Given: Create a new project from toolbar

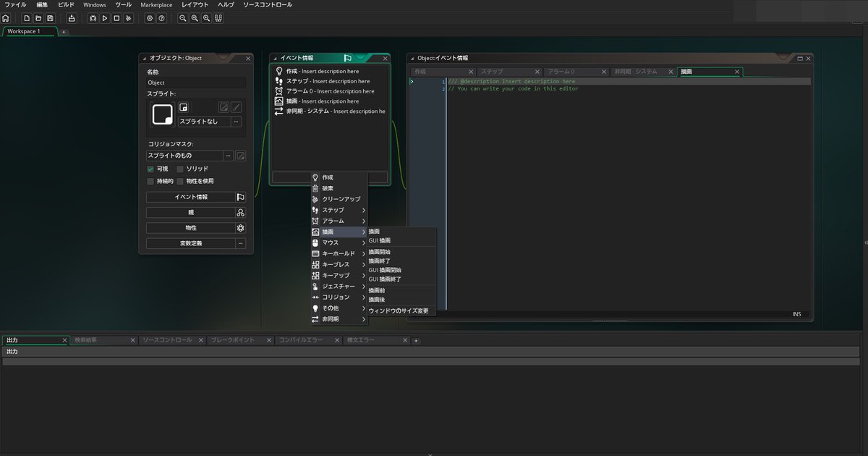Looking at the screenshot, I should [27, 17].
